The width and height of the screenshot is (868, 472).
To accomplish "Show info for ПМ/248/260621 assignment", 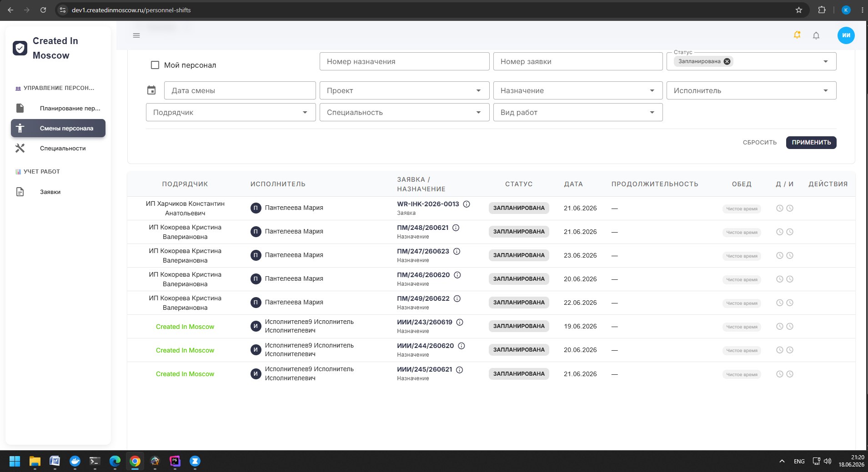I will (456, 228).
